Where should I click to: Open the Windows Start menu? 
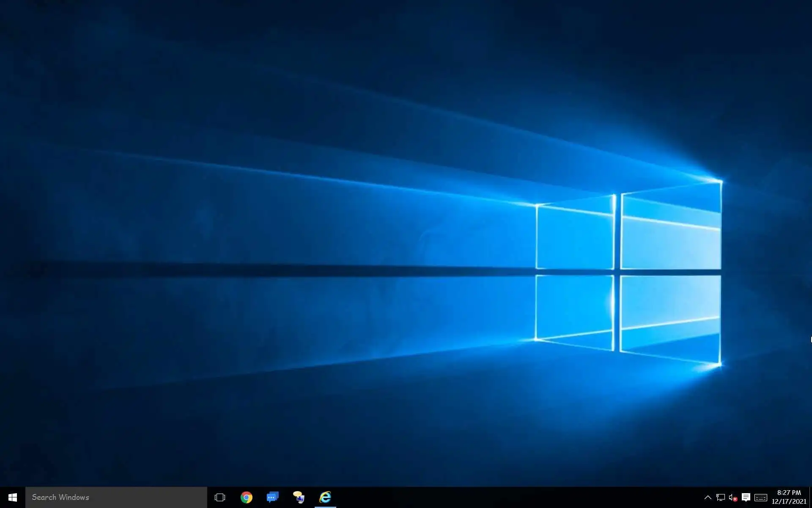pyautogui.click(x=12, y=497)
